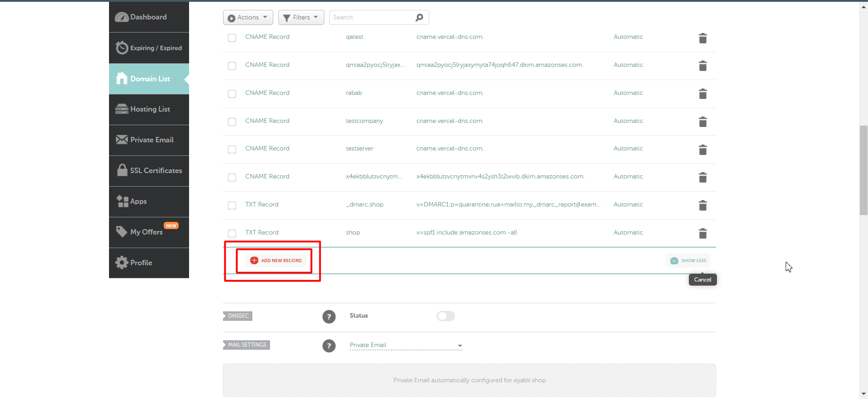The width and height of the screenshot is (868, 399).
Task: Click the SPF value v=spf1 include:amazonses.com
Action: (x=466, y=233)
